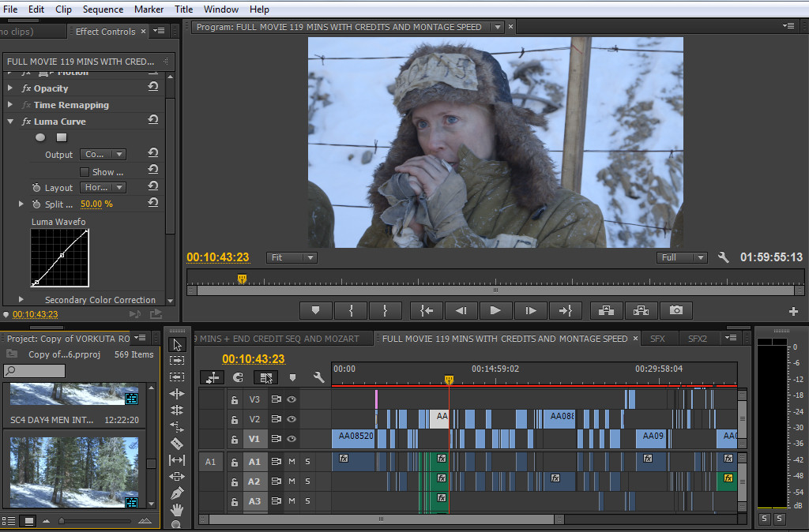809x532 pixels.
Task: Open the button editor plus icon
Action: (793, 311)
